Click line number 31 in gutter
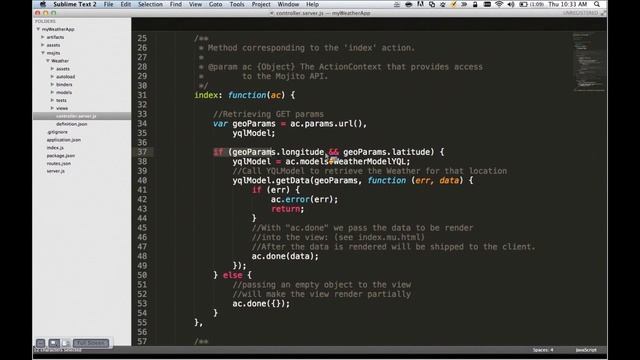The image size is (640, 360). 142,95
